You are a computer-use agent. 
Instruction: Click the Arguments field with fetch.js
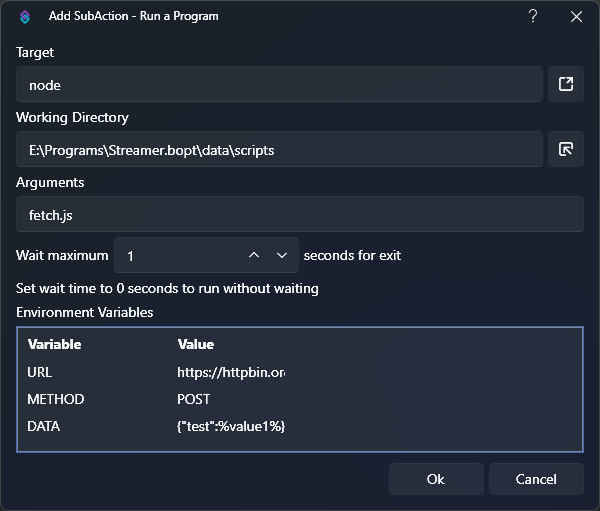[299, 215]
